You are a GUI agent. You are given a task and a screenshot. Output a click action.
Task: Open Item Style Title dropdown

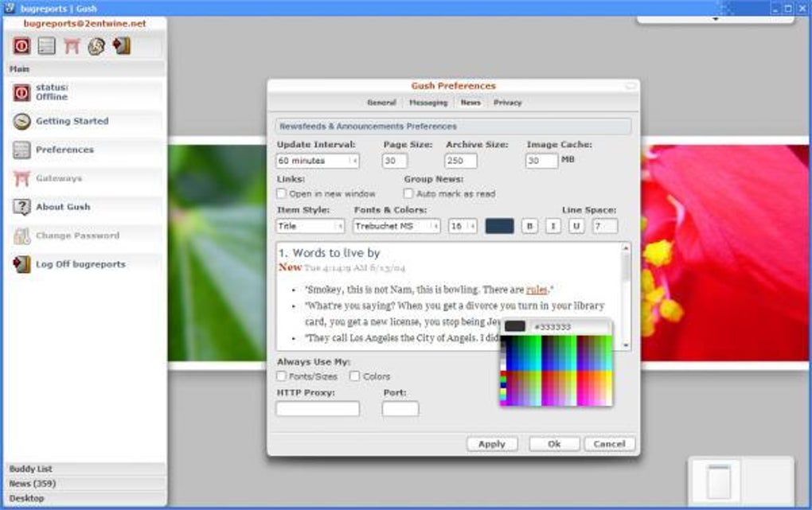310,226
